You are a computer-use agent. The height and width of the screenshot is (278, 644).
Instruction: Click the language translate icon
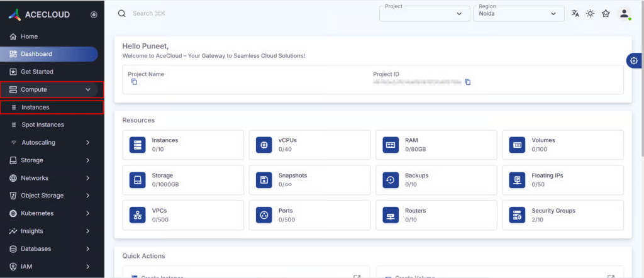click(575, 14)
